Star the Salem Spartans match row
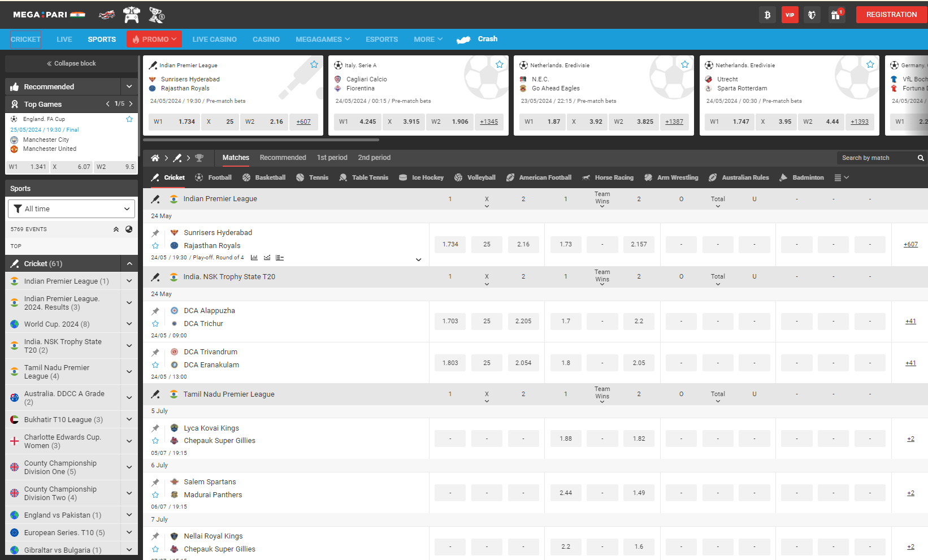This screenshot has width=928, height=560. (x=155, y=495)
